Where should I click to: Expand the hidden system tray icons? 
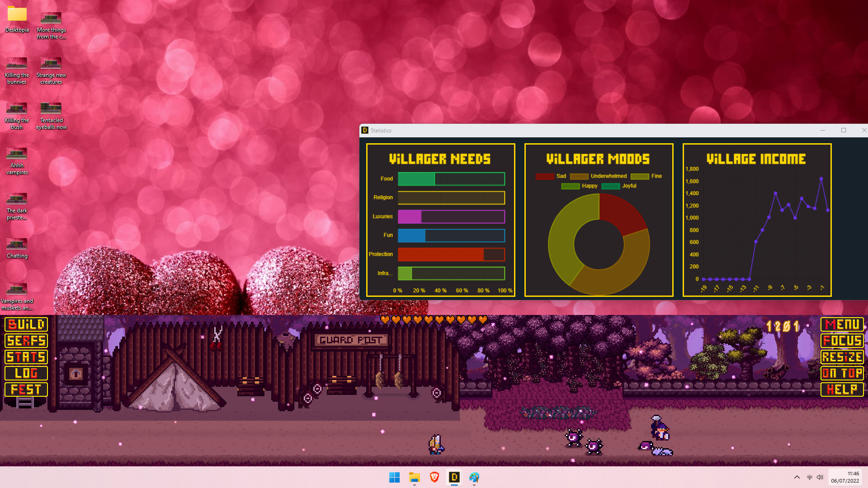click(x=797, y=477)
